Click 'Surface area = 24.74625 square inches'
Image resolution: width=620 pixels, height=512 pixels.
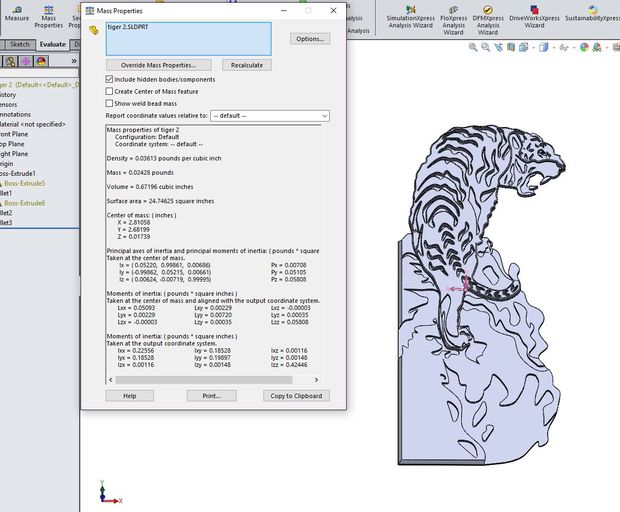[160, 201]
